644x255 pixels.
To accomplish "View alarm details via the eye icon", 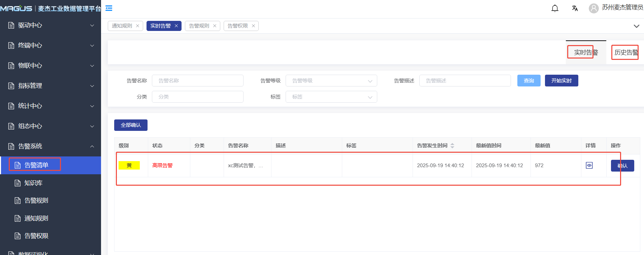I will (x=589, y=166).
